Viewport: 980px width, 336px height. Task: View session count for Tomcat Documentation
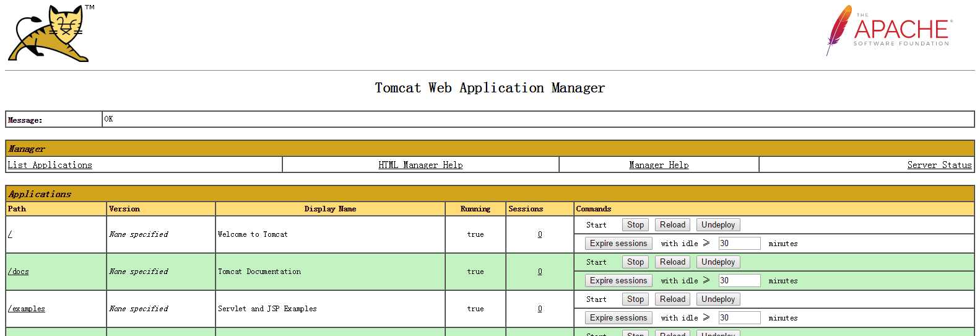[540, 272]
